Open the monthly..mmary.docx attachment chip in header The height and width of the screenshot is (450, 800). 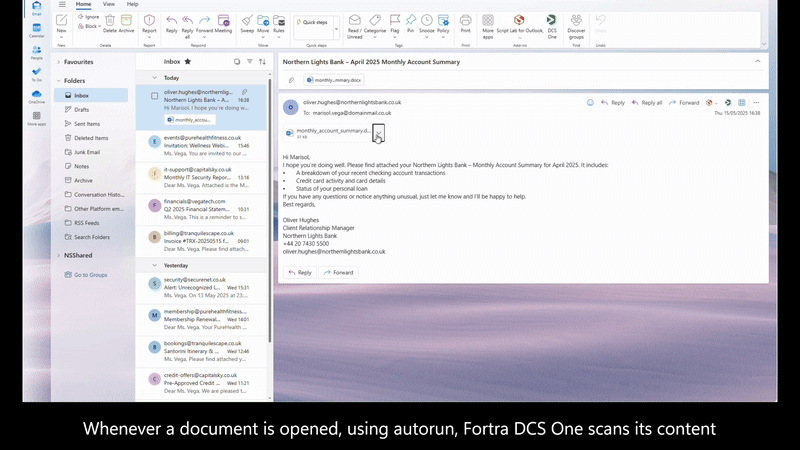334,80
